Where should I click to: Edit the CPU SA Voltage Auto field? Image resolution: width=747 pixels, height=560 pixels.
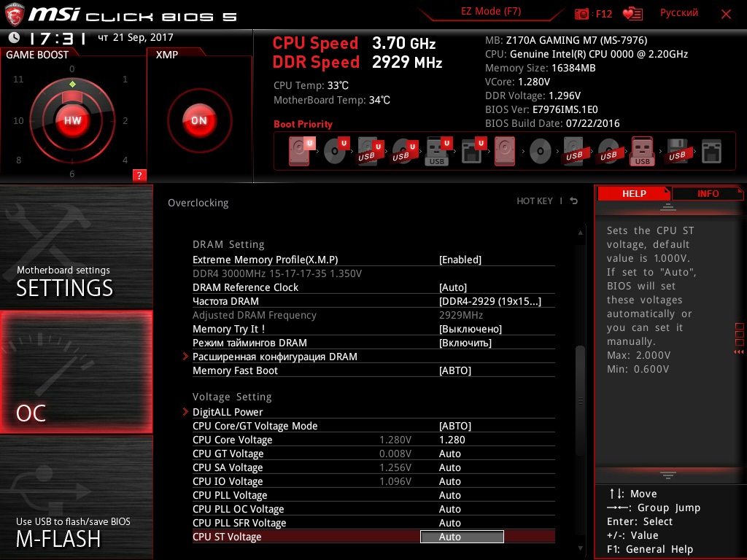[449, 467]
